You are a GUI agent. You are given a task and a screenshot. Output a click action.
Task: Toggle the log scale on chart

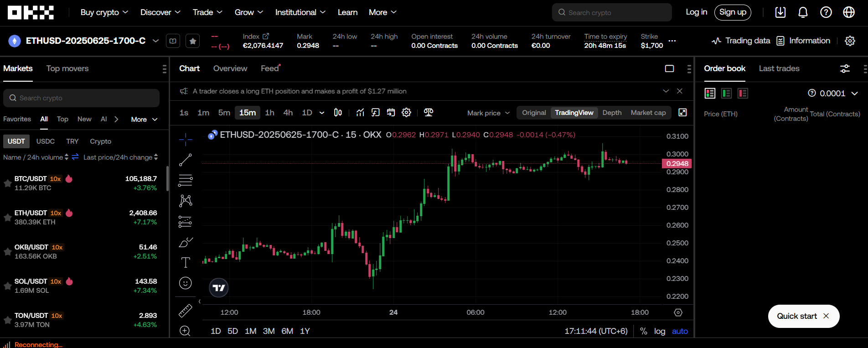(660, 331)
